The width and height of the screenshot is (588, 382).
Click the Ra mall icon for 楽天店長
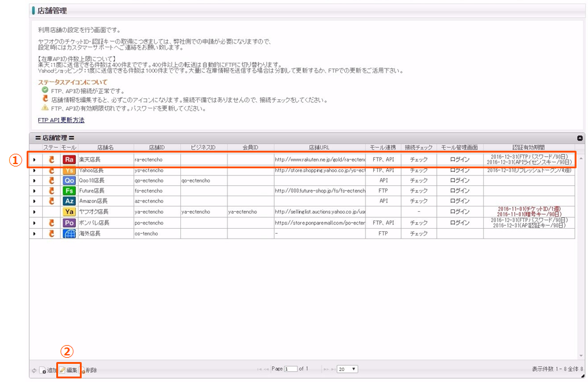coord(69,159)
